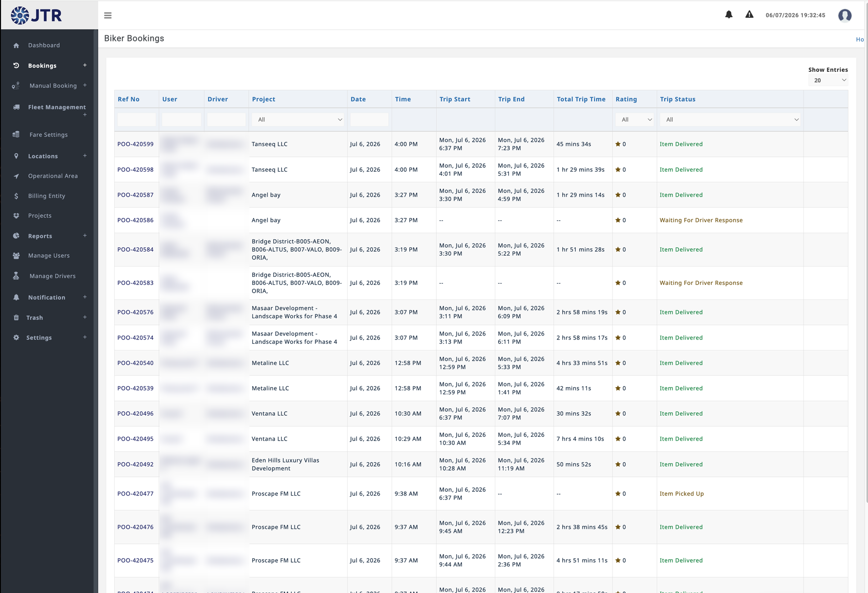This screenshot has width=868, height=593.
Task: Click the warning triangle alert icon
Action: coord(749,14)
